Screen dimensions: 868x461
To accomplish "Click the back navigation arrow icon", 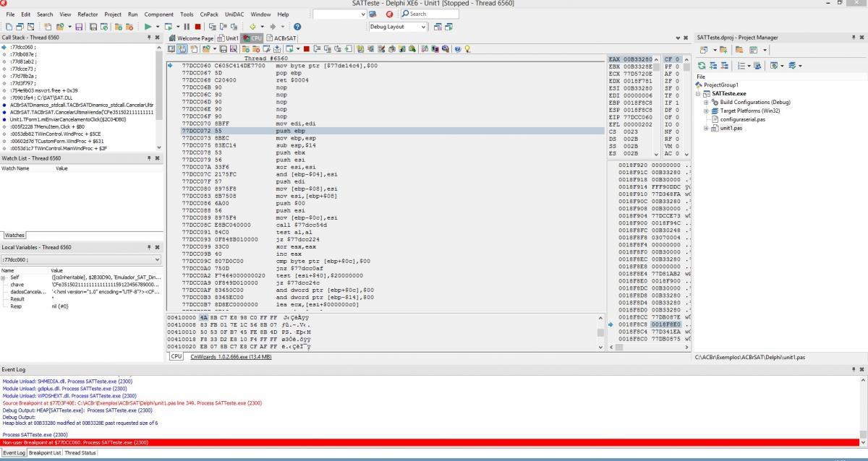I will (x=252, y=26).
